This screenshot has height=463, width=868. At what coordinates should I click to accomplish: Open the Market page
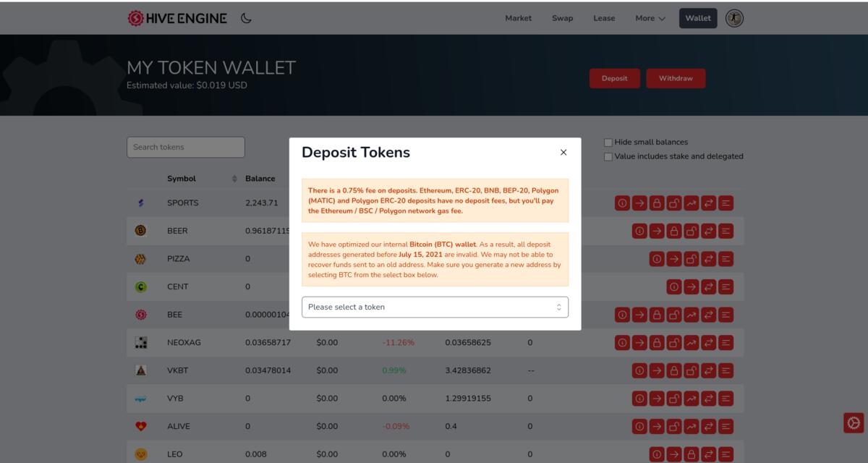[x=518, y=18]
